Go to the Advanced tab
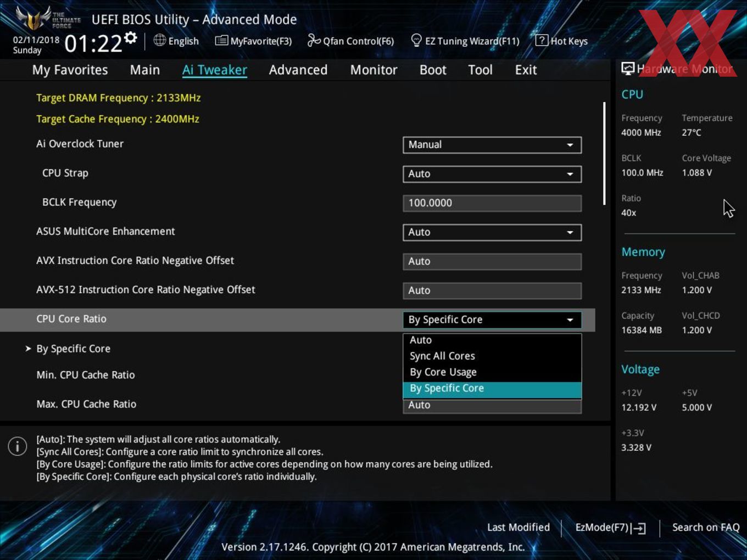Screen dimensions: 747x560 [298, 70]
